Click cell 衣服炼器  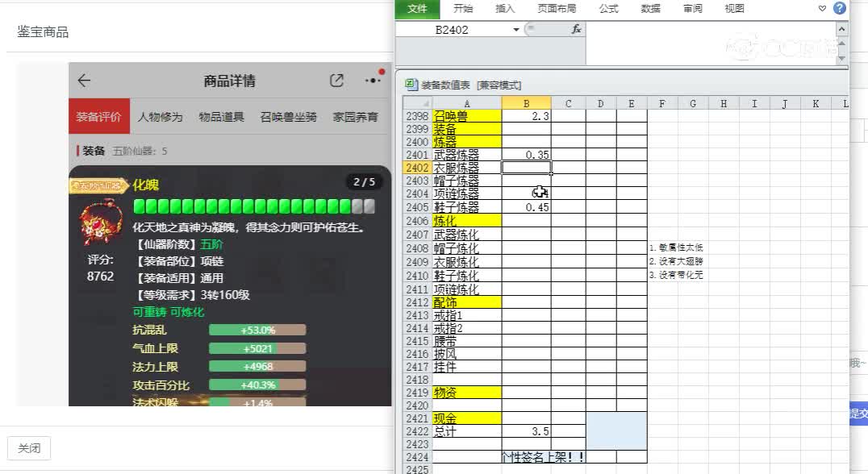[x=466, y=168]
